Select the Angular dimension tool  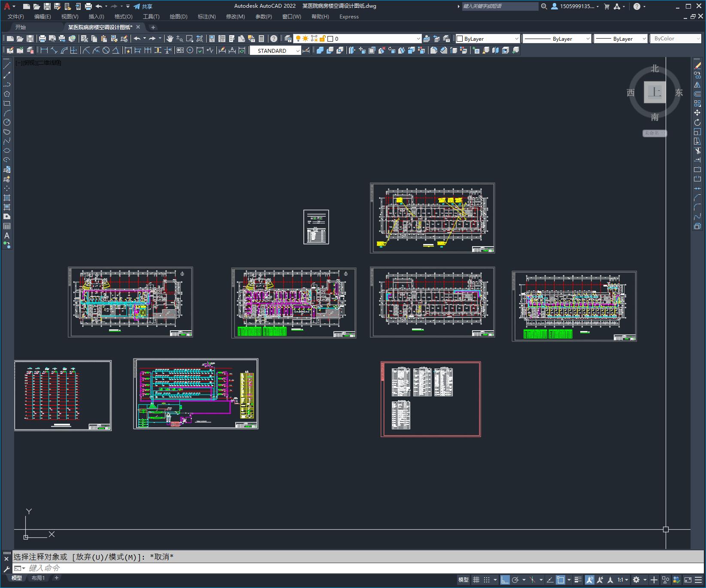click(x=116, y=50)
